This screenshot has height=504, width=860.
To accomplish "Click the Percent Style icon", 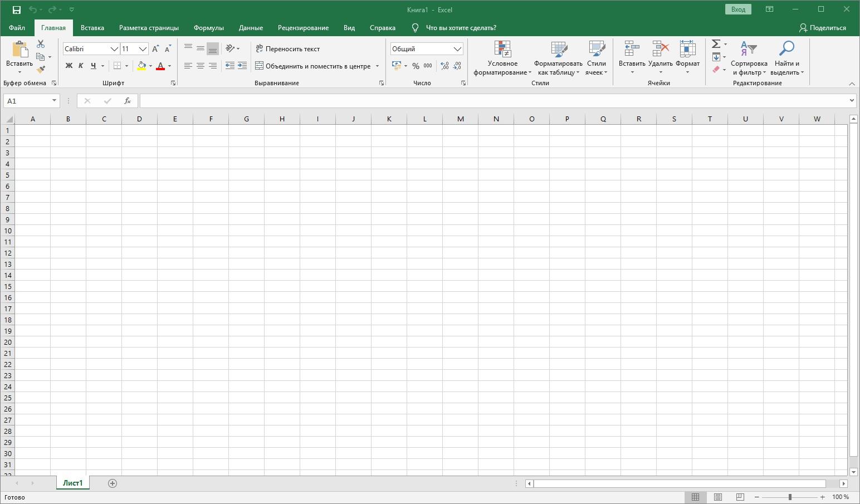I will pyautogui.click(x=416, y=66).
